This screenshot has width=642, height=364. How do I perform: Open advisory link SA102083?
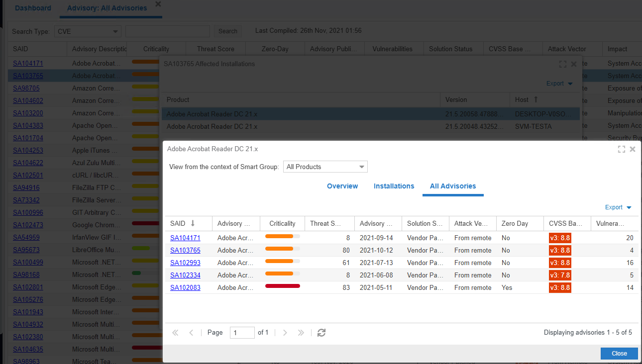(185, 287)
